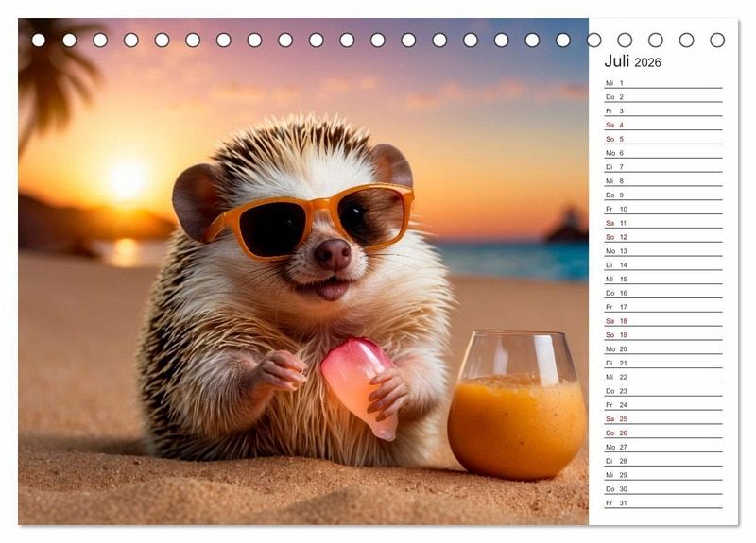Select the 'So 26' date row
The width and height of the screenshot is (756, 543).
[663, 433]
